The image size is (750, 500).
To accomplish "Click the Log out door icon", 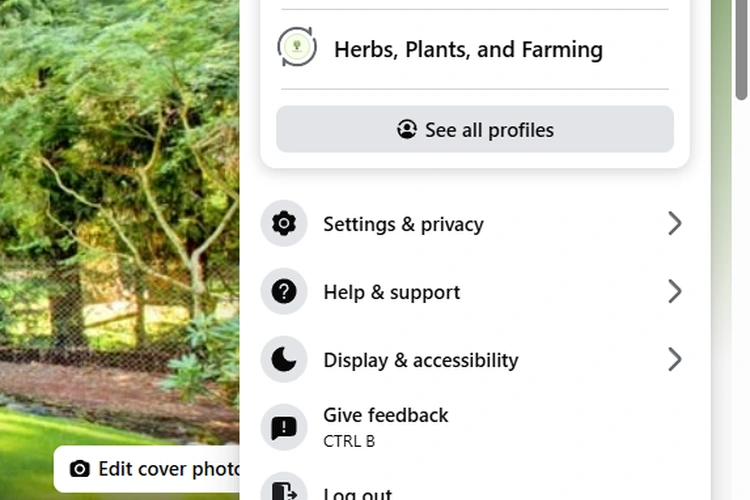I will (284, 490).
